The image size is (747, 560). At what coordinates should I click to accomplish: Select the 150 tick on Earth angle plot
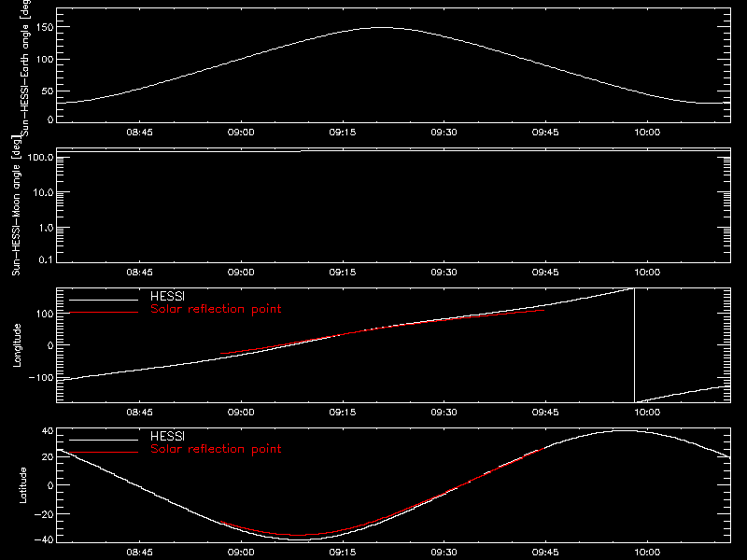(x=45, y=28)
